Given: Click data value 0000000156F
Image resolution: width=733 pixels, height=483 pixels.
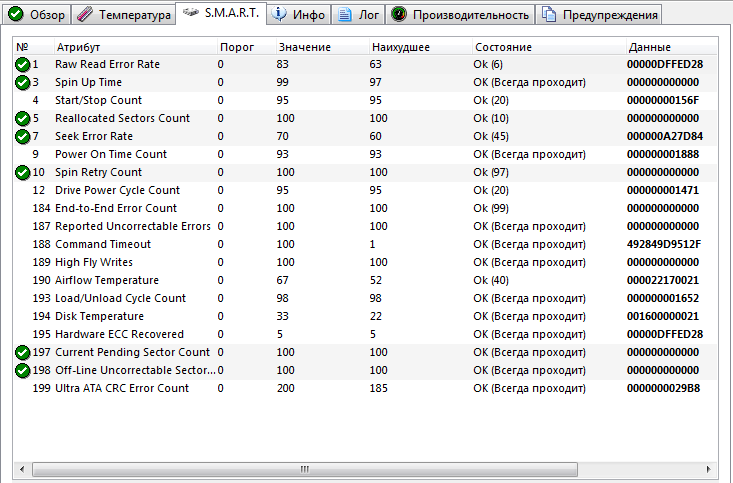Looking at the screenshot, I should click(663, 101).
